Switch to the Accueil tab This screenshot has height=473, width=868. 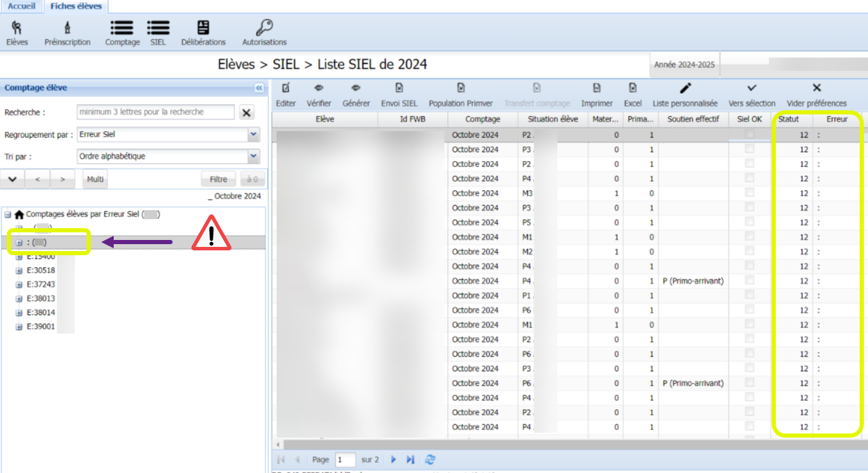click(x=21, y=6)
